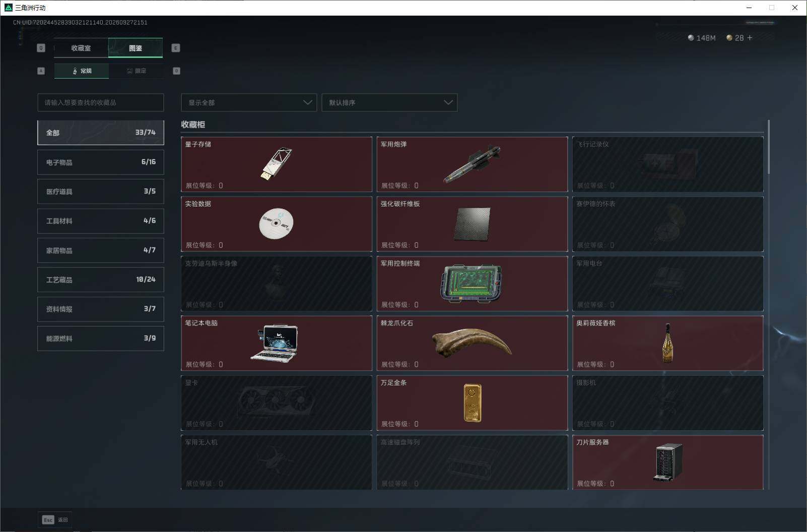This screenshot has width=807, height=532.
Task: Click the gold currency coin icon
Action: coord(729,38)
